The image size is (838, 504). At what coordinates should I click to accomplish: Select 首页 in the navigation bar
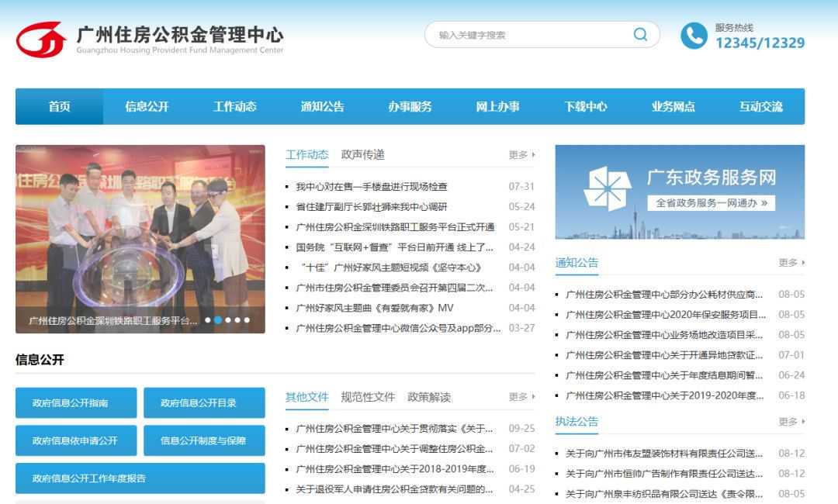pos(57,106)
